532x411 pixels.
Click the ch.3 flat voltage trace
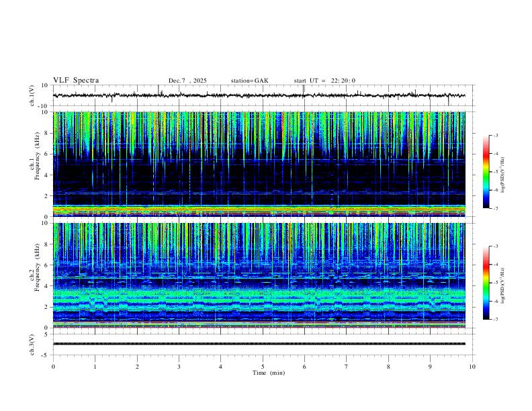click(259, 344)
